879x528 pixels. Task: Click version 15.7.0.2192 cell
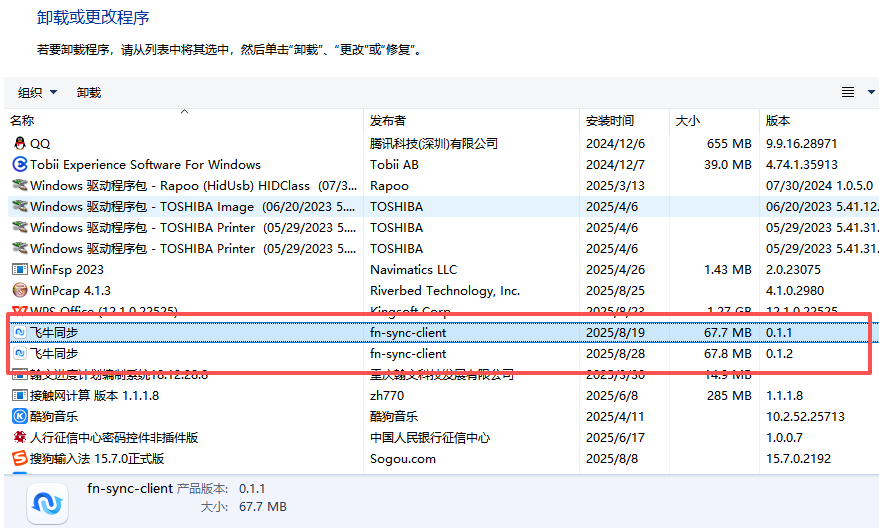pyautogui.click(x=798, y=458)
